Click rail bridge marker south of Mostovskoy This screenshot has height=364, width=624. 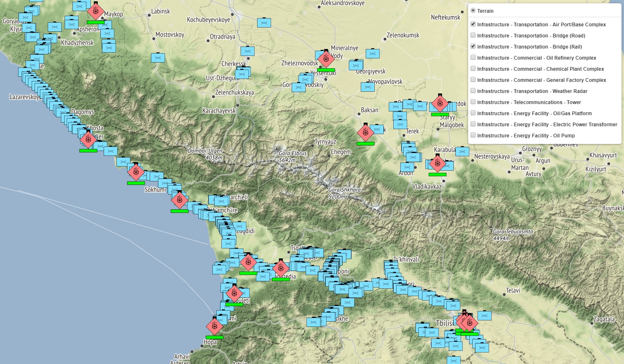[158, 58]
